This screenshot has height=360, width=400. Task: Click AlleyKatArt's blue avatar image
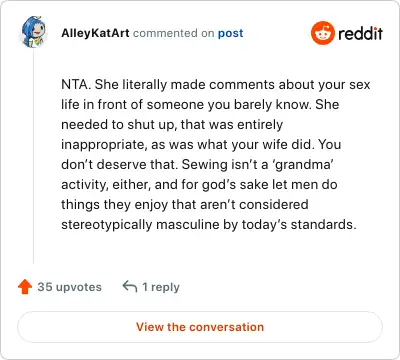pyautogui.click(x=33, y=32)
